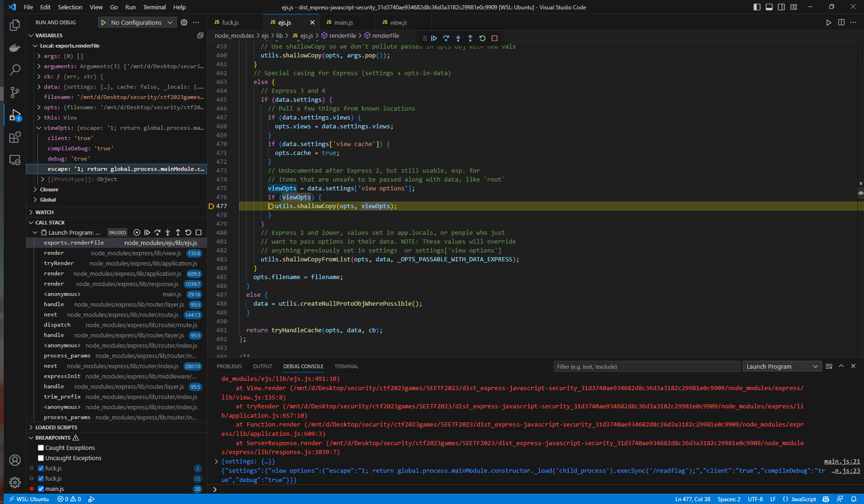This screenshot has width=864, height=504.
Task: Switch to the main.js editor tab
Action: pyautogui.click(x=347, y=22)
